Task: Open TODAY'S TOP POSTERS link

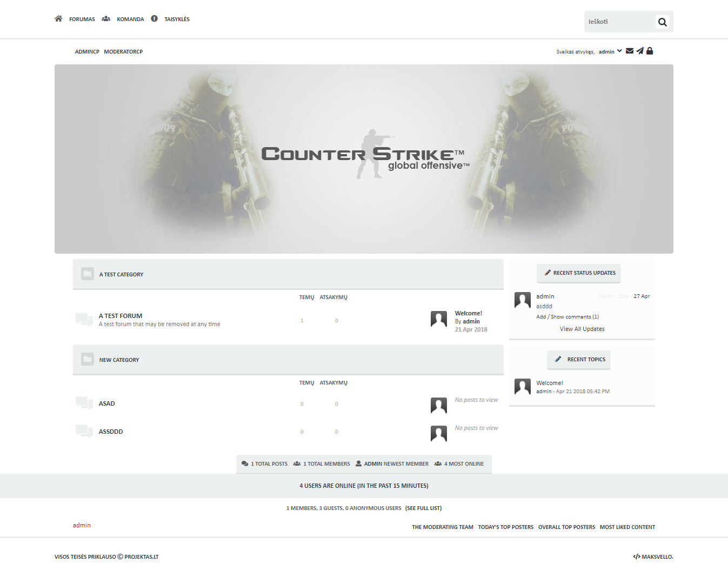Action: click(506, 527)
